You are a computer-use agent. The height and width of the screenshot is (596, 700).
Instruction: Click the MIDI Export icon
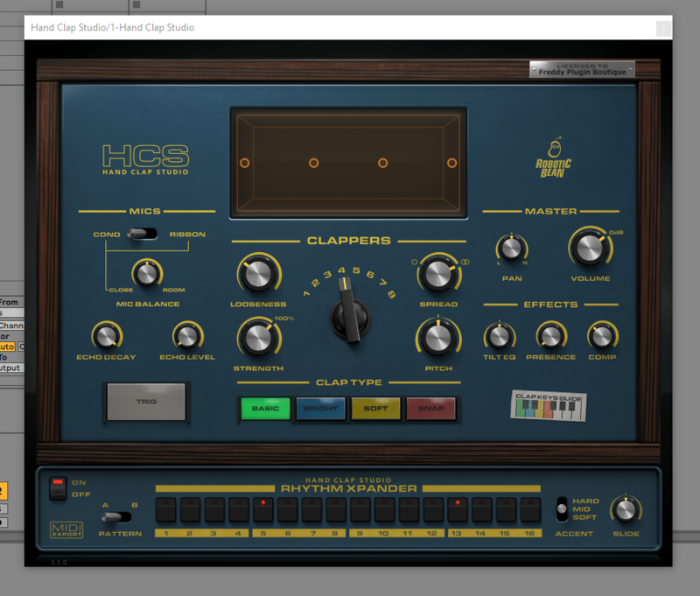coord(66,529)
